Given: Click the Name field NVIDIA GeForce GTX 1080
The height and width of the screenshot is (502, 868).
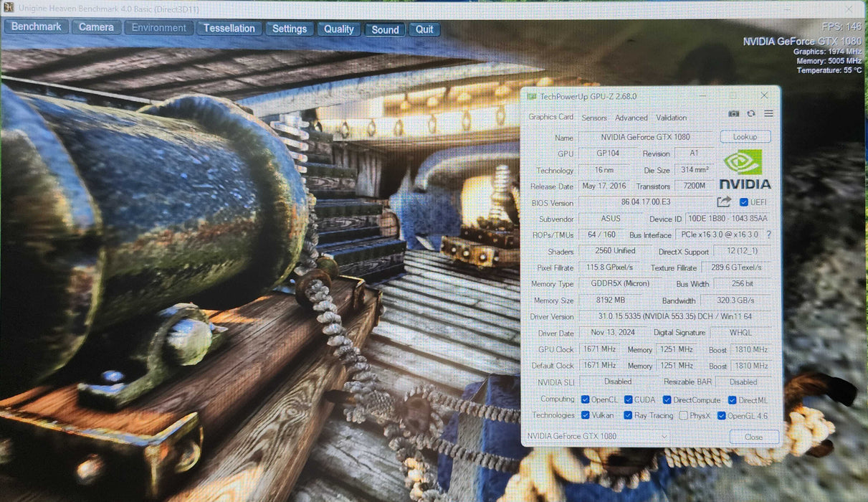Looking at the screenshot, I should tap(645, 137).
